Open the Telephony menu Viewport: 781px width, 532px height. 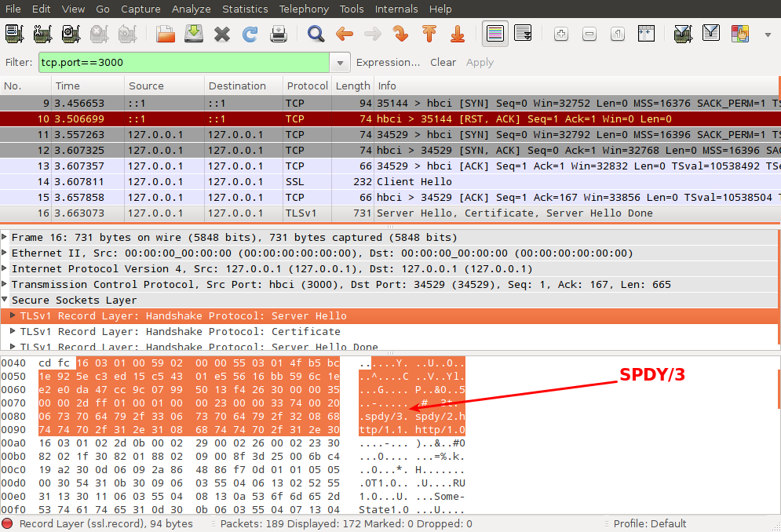(x=304, y=9)
